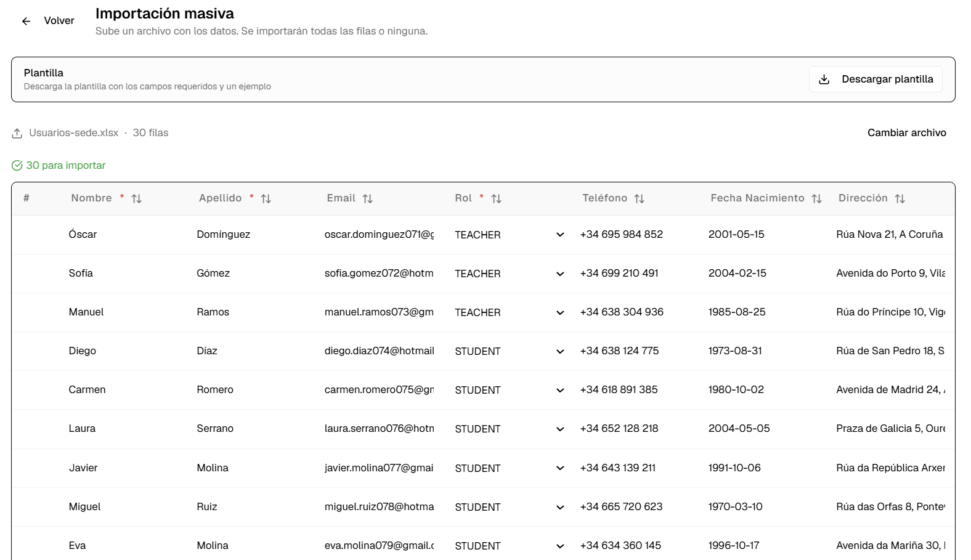This screenshot has width=971, height=560.
Task: Sort table by Nombre column arrows
Action: [137, 198]
